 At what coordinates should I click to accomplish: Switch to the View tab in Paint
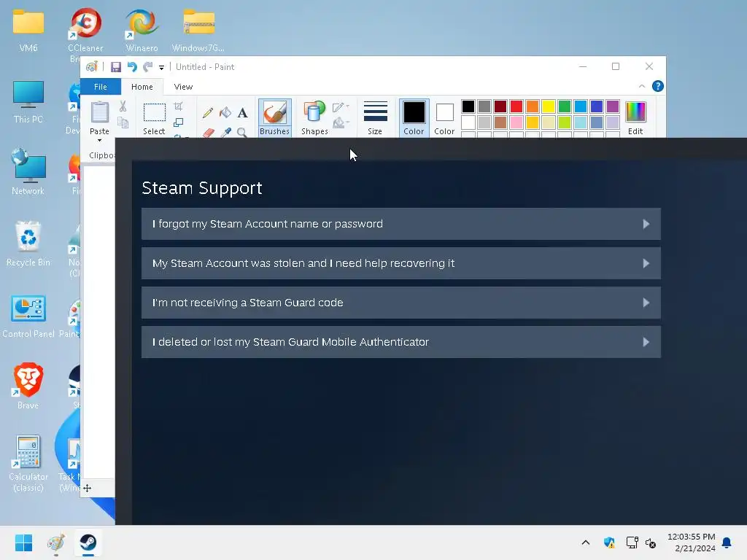coord(183,87)
